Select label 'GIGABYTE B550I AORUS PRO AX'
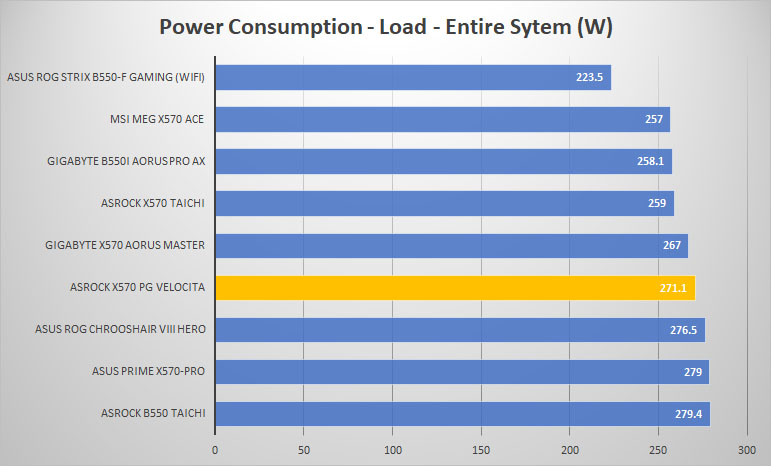Viewport: 771px width, 466px height. pos(126,161)
